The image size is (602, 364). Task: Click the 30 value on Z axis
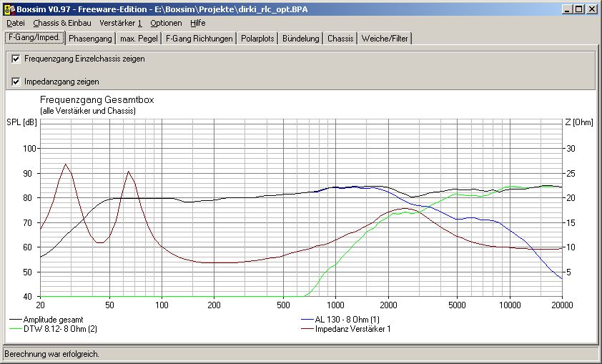click(x=571, y=149)
